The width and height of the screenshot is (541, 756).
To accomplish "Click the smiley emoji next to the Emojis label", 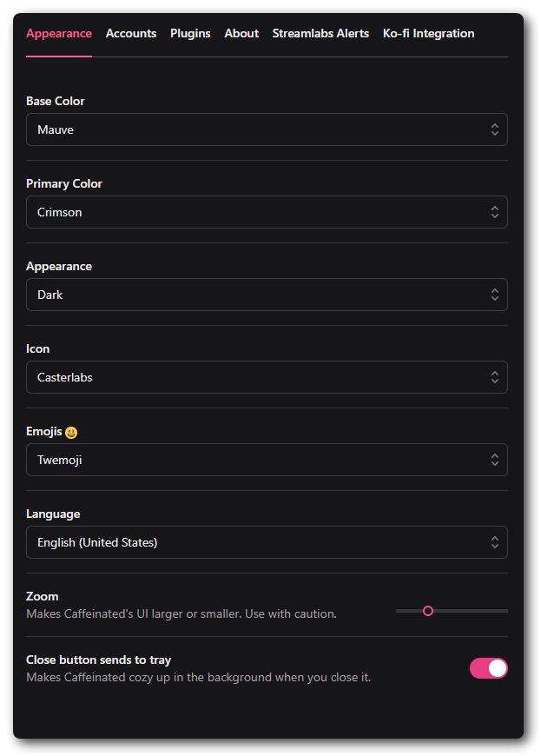I will (x=69, y=431).
